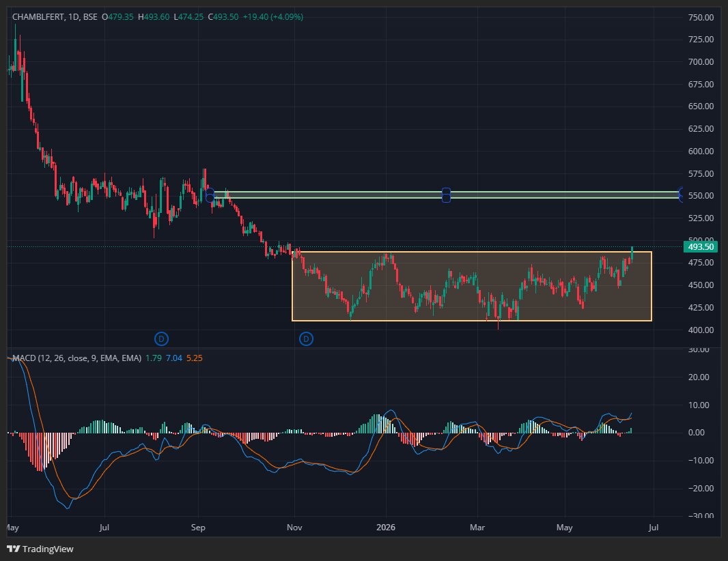Click the 2026 label on time axis
This screenshot has width=728, height=561.
tap(386, 527)
